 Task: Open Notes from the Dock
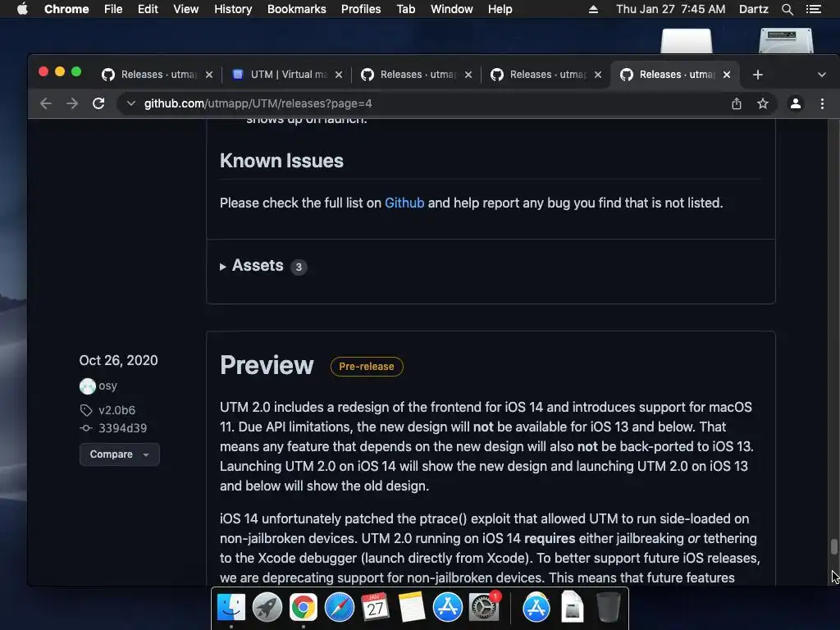coord(412,608)
